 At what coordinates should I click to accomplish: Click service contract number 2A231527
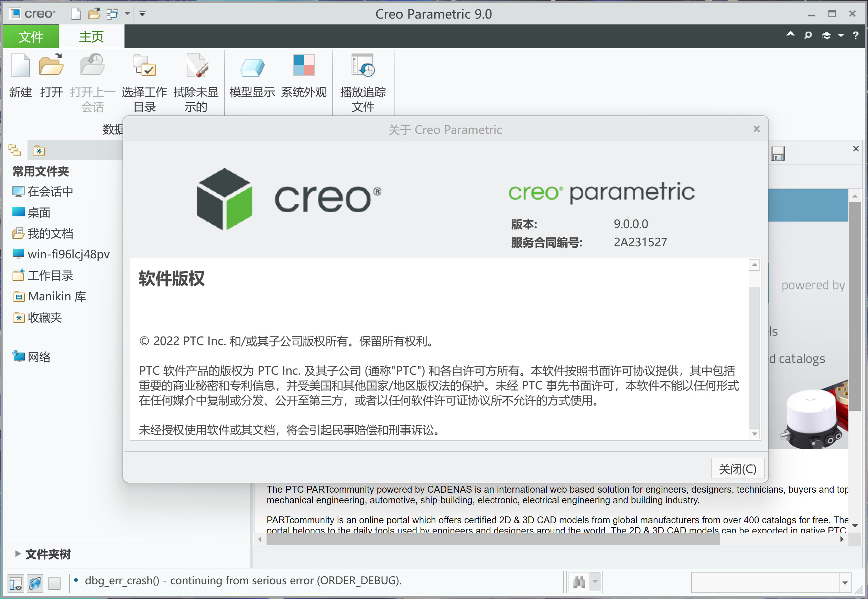coord(640,242)
